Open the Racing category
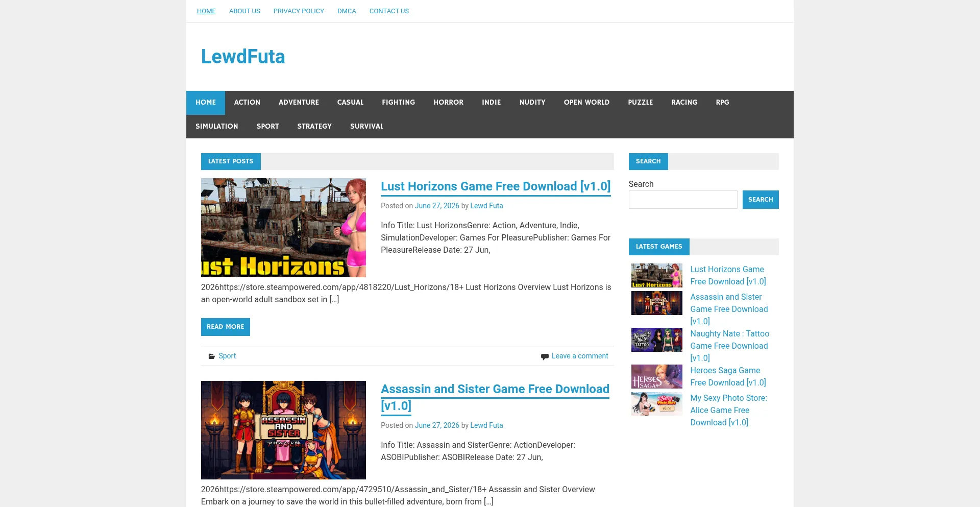Viewport: 980px width, 507px height. coord(684,103)
